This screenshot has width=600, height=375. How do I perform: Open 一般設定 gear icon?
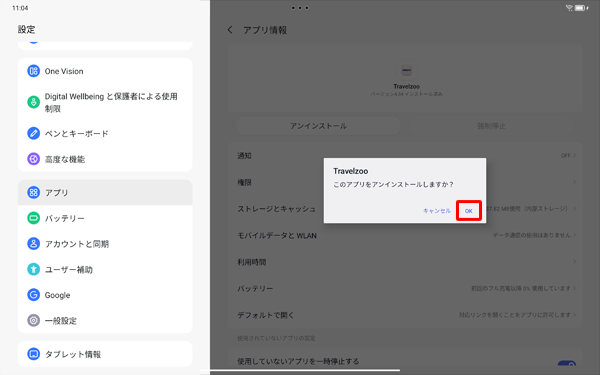coord(33,321)
